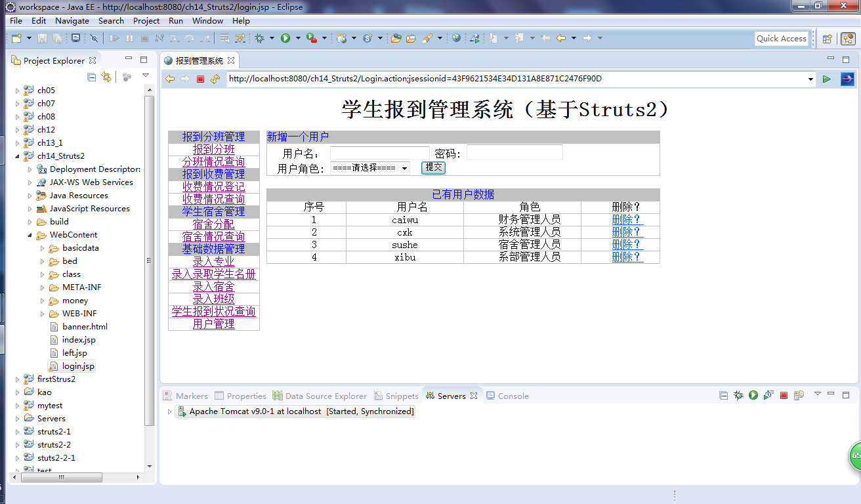861x504 pixels.
Task: Click the Open Web Browser globe icon
Action: pyautogui.click(x=456, y=38)
